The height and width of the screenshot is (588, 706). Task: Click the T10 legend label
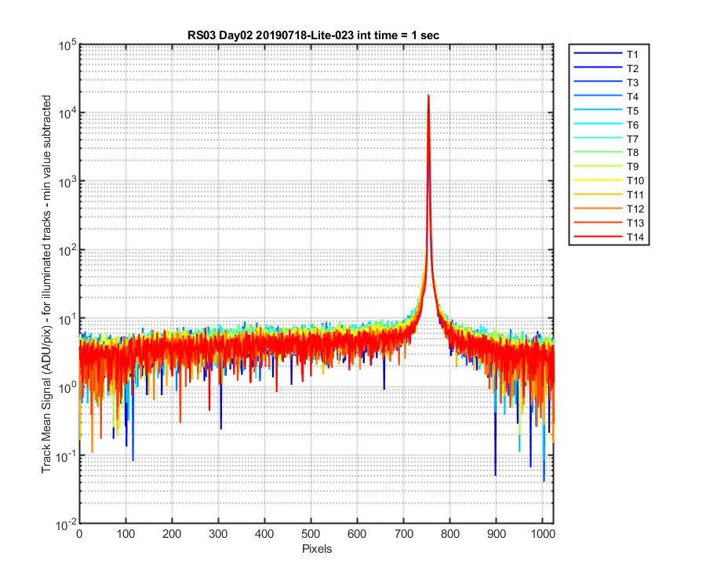635,181
